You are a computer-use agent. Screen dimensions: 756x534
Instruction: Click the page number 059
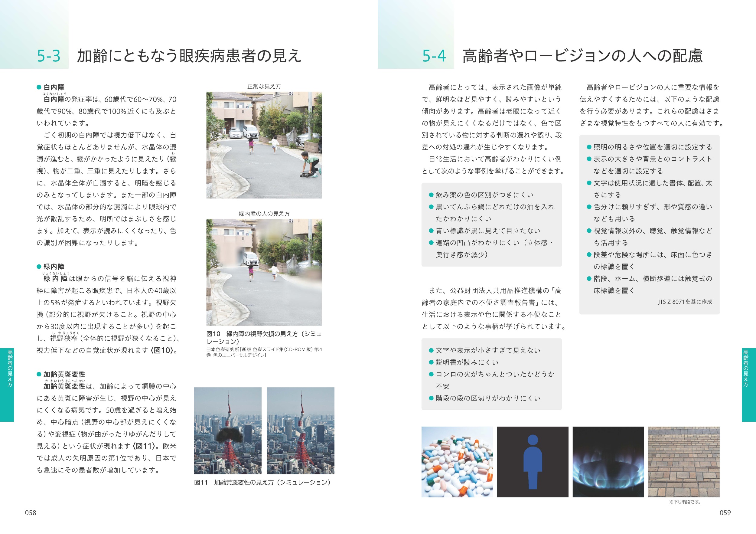[725, 513]
